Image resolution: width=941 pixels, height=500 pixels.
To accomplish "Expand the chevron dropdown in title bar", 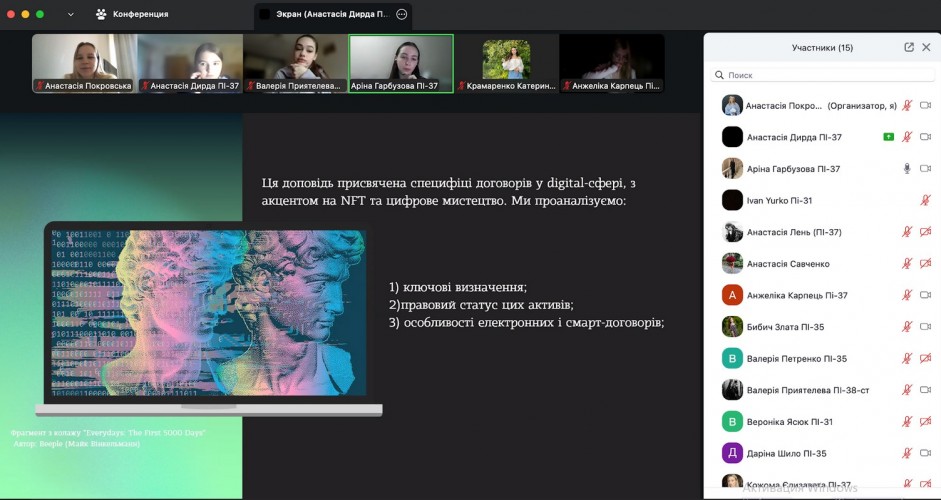I will (70, 15).
